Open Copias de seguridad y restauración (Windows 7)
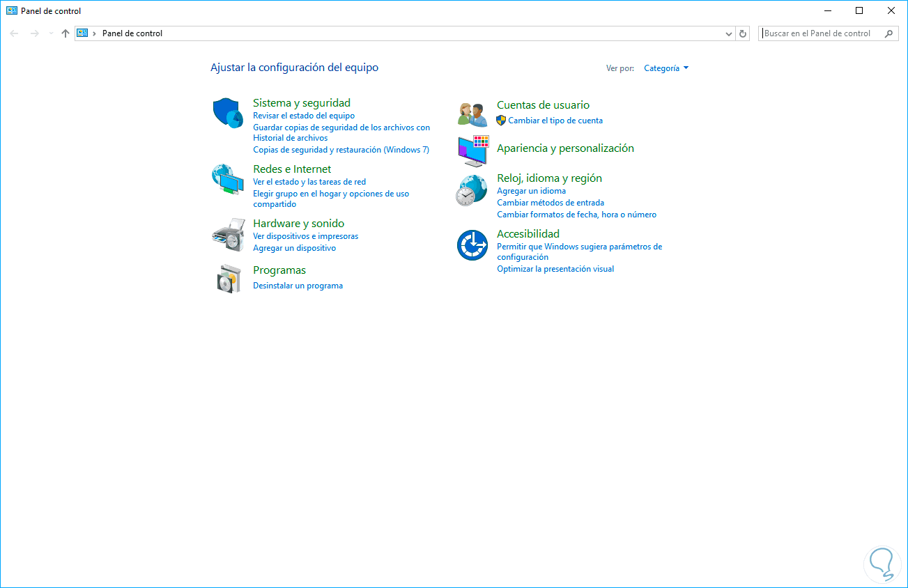The height and width of the screenshot is (588, 908). [x=341, y=150]
